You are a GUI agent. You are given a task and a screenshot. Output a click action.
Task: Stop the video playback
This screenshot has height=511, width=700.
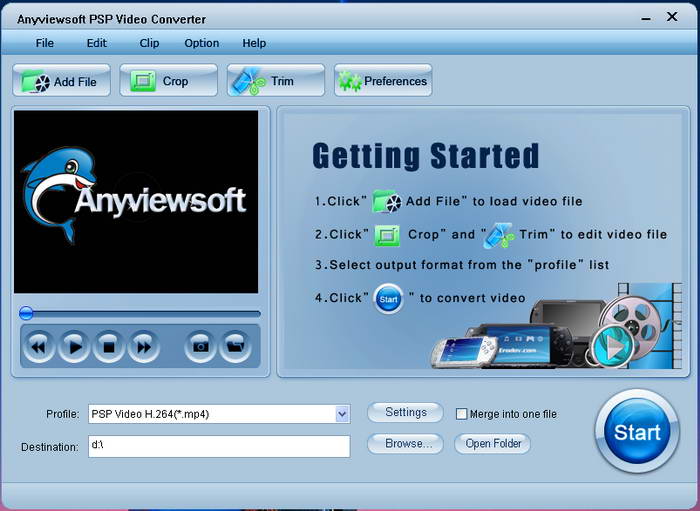[108, 346]
